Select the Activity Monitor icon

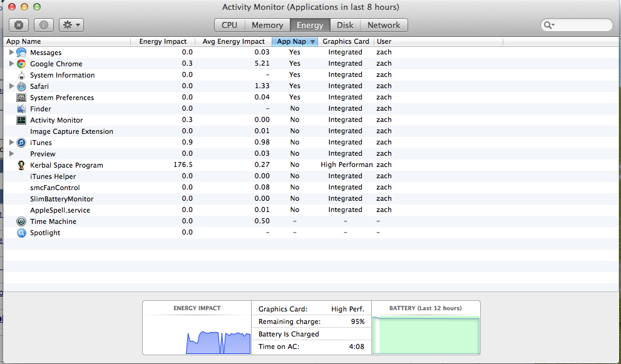[x=21, y=120]
